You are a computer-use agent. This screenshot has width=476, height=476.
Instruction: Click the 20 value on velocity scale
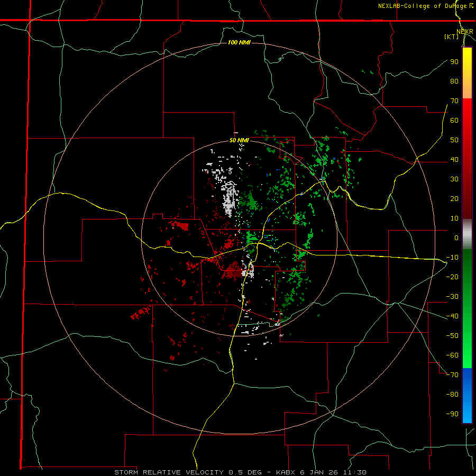tap(454, 198)
